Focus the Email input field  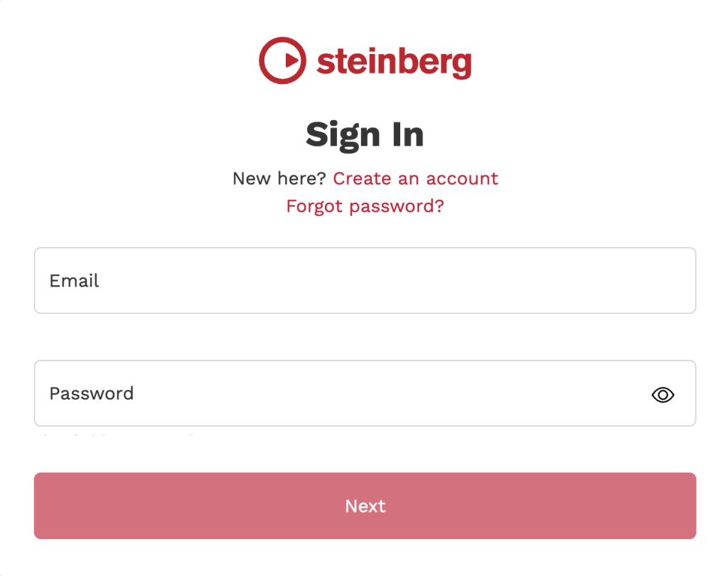[x=365, y=280]
